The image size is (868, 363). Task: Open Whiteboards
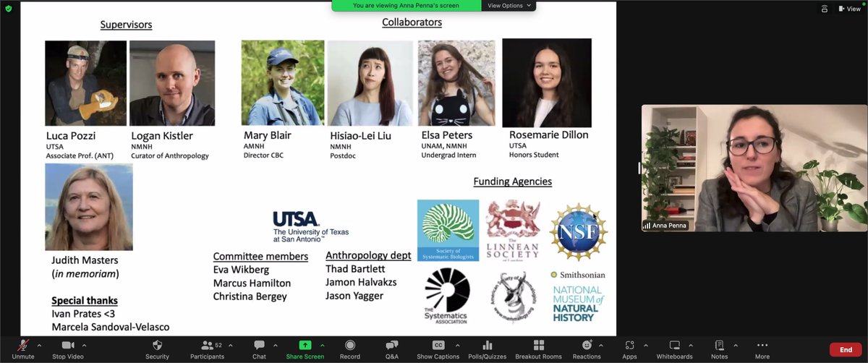[x=674, y=349]
